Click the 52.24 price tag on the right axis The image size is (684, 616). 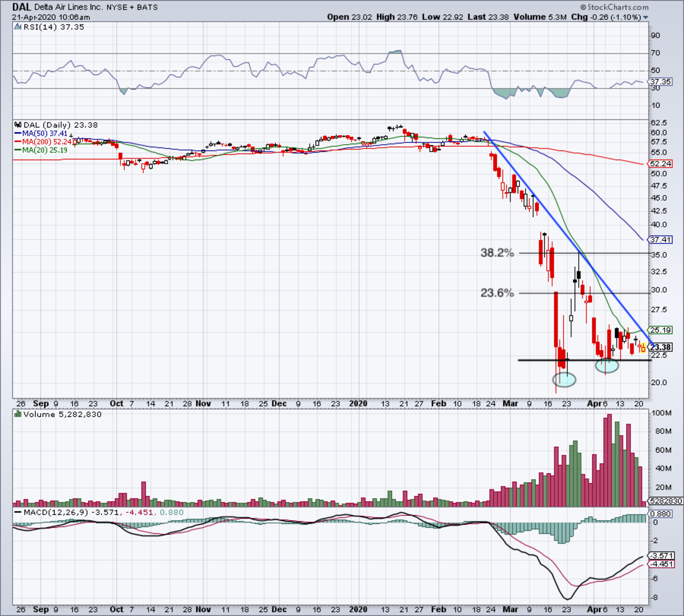coord(660,164)
